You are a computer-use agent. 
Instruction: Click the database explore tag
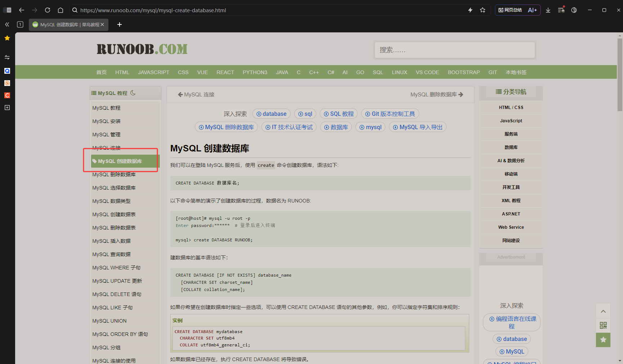pyautogui.click(x=272, y=114)
